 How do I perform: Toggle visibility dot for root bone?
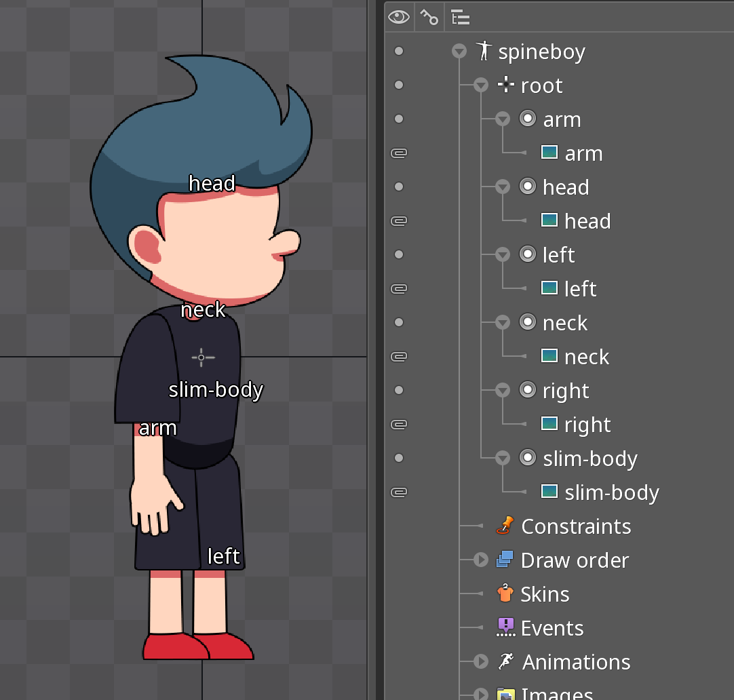pos(399,85)
